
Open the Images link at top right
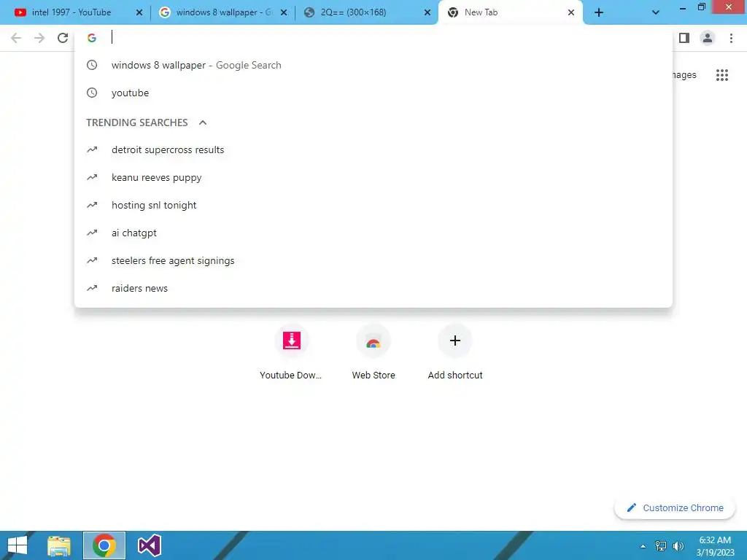pos(684,75)
